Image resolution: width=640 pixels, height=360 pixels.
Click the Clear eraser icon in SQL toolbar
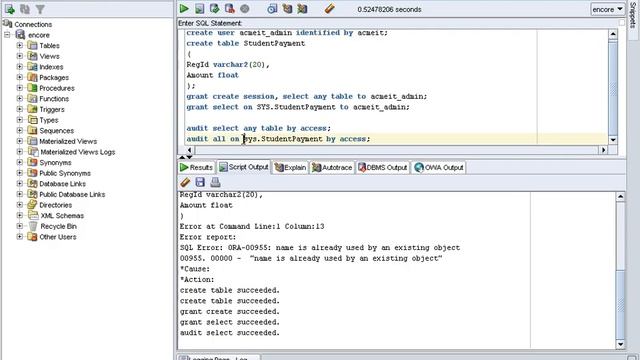(330, 9)
